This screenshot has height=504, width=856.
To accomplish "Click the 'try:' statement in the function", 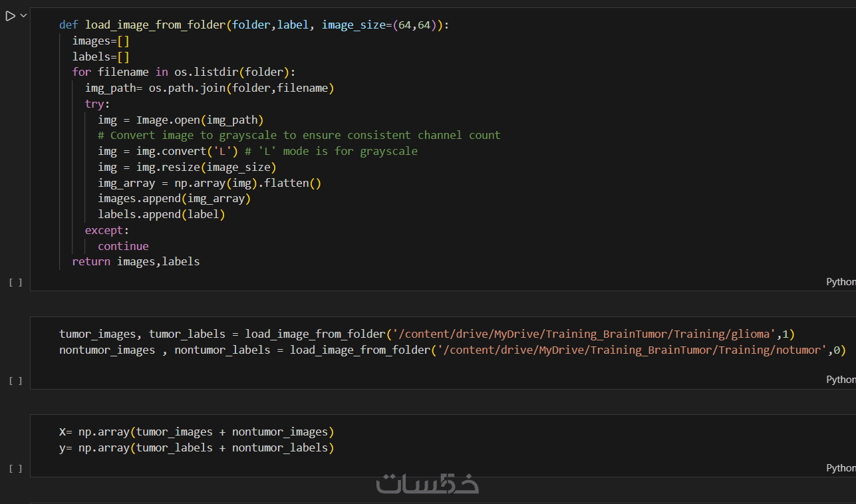I will [97, 104].
